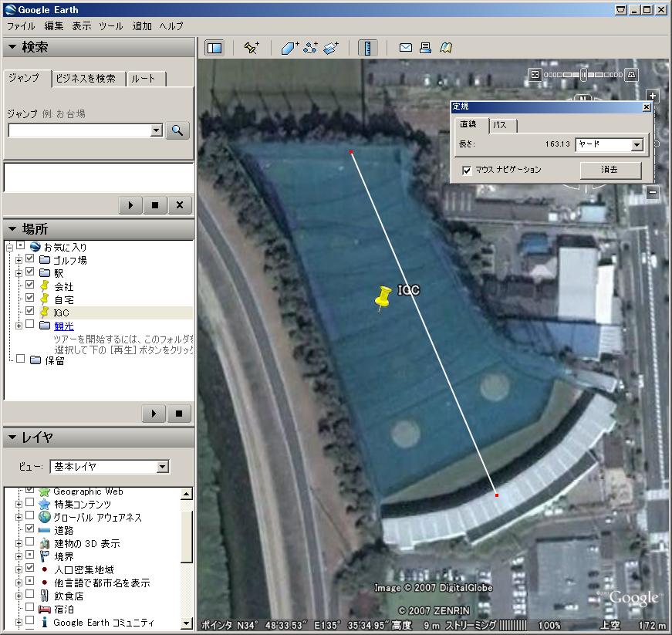
Task: Stop the Places tour
Action: (x=179, y=414)
